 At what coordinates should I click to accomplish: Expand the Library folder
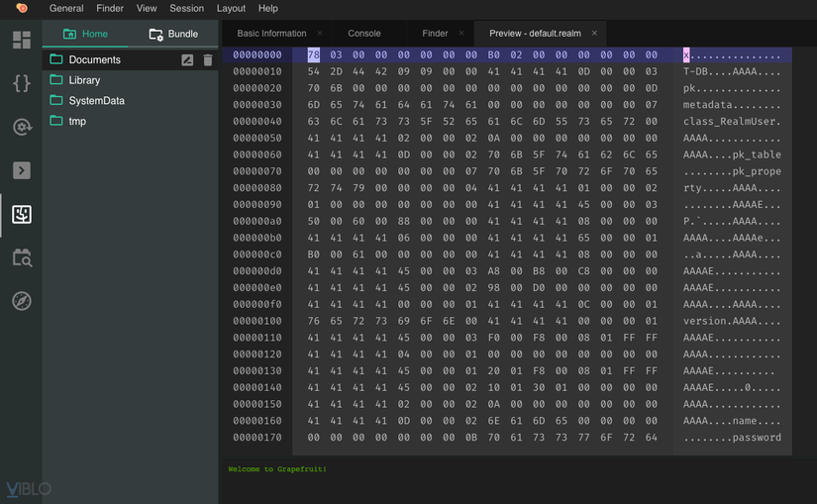(x=84, y=80)
